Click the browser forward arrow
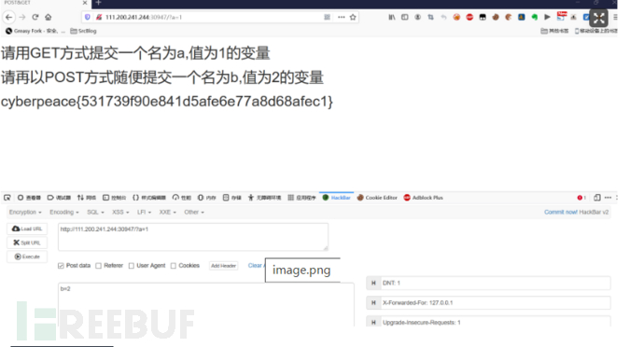Viewport: 644px width, 347px height. click(x=22, y=17)
